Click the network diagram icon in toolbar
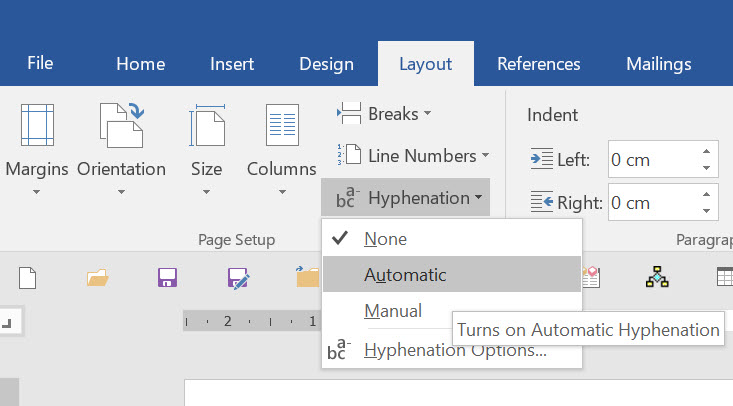Screen dimensions: 733x406 (x=657, y=277)
